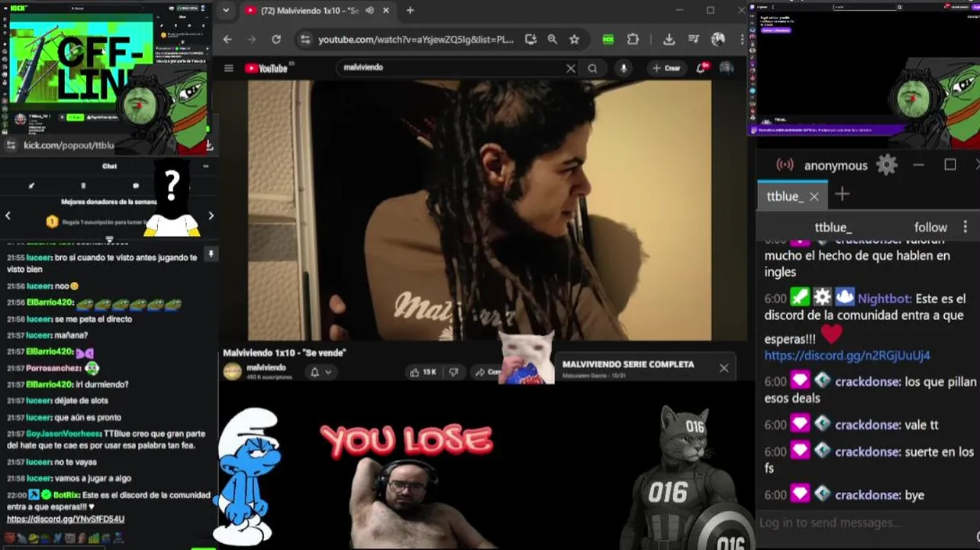Like the video with 15 K likes

423,372
